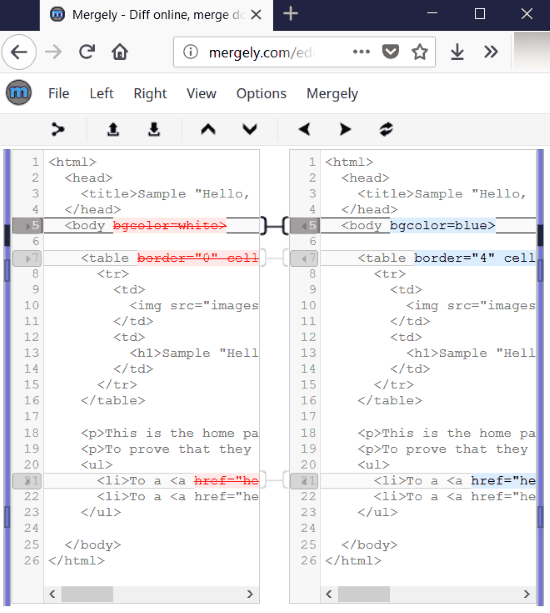550x613 pixels.
Task: Click deleted text bgcolor=white in left pane
Action: point(170,226)
